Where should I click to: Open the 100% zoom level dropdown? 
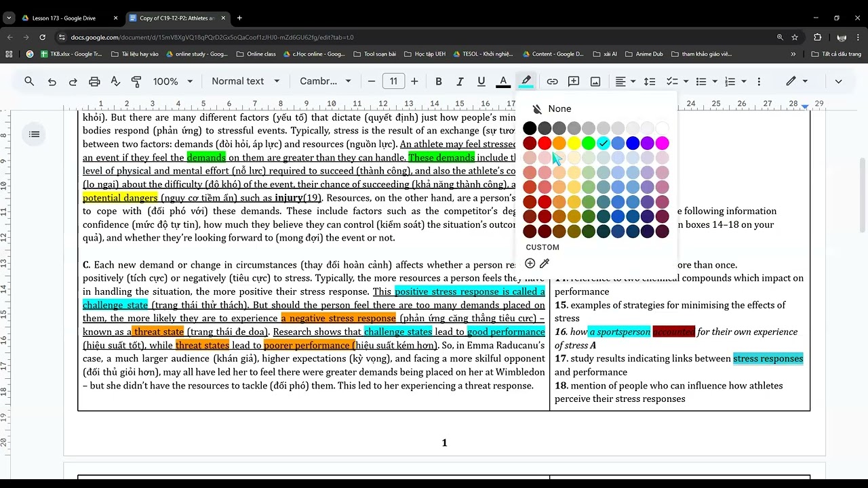click(172, 81)
